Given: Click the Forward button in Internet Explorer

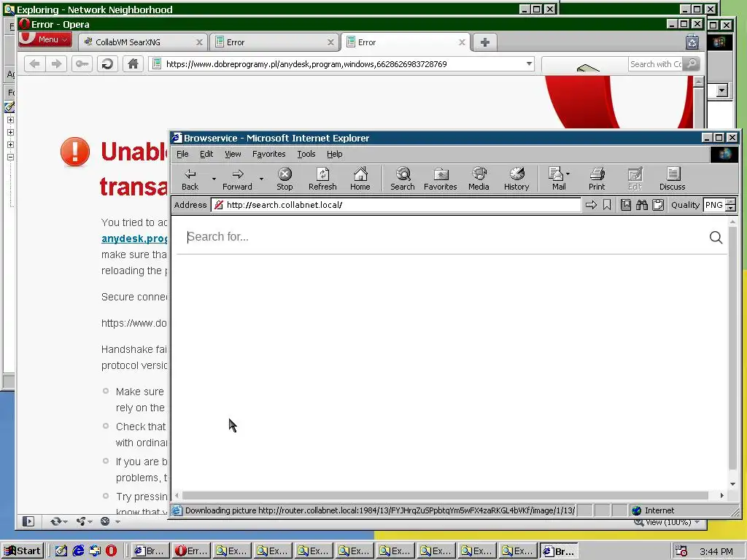Looking at the screenshot, I should tap(237, 179).
